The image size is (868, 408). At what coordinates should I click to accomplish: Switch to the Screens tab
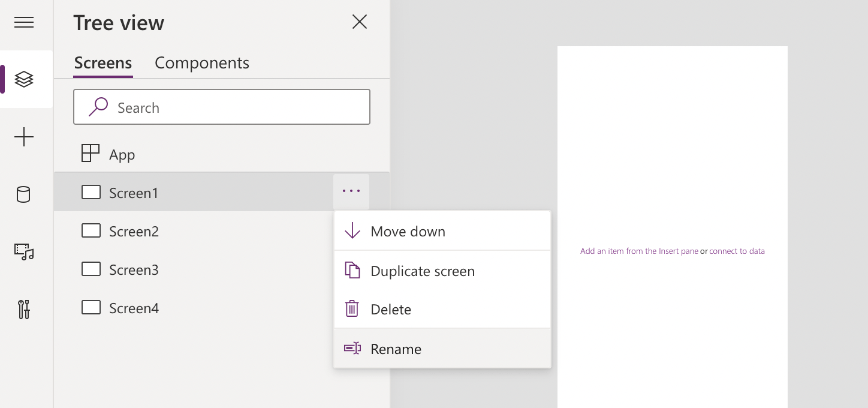tap(103, 63)
